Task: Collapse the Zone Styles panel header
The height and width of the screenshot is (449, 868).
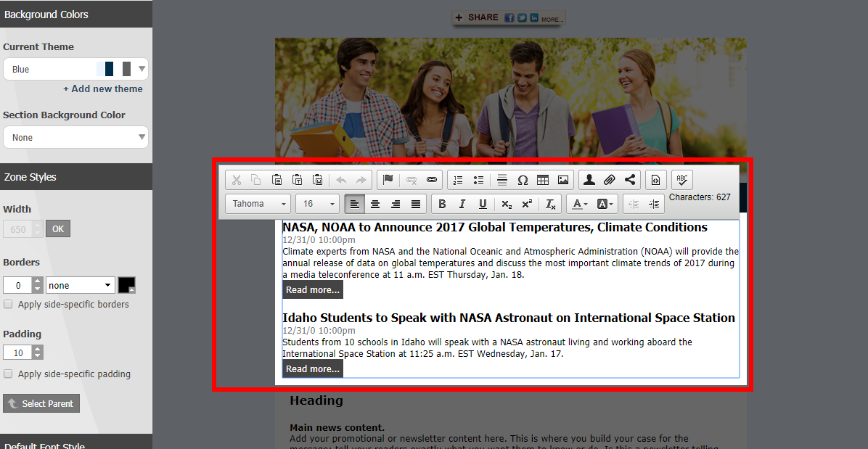Action: 75,177
